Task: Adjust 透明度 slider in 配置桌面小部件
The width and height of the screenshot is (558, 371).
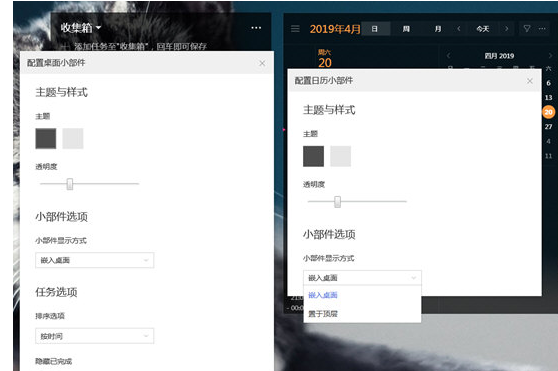Action: pyautogui.click(x=70, y=184)
